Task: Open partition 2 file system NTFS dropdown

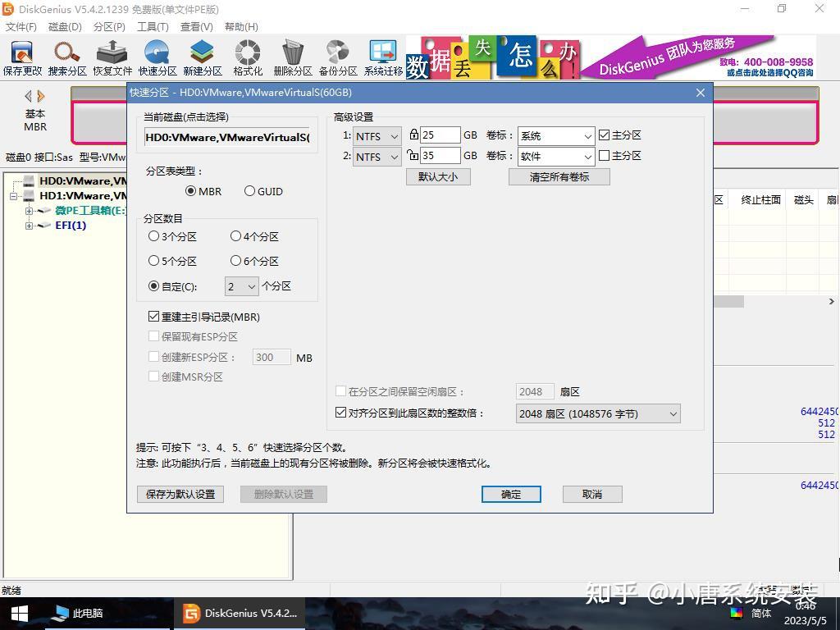Action: click(377, 157)
